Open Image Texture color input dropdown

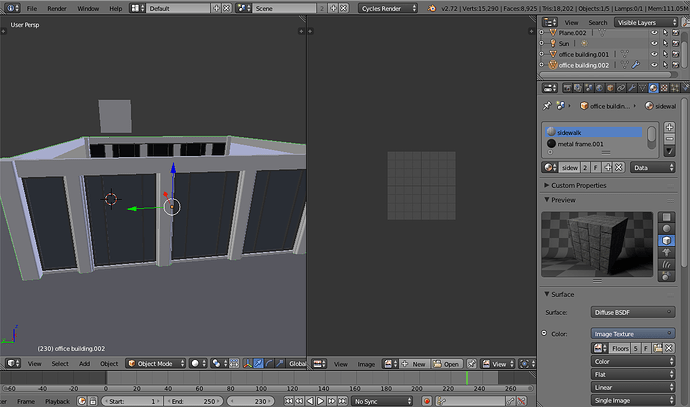[x=633, y=334]
